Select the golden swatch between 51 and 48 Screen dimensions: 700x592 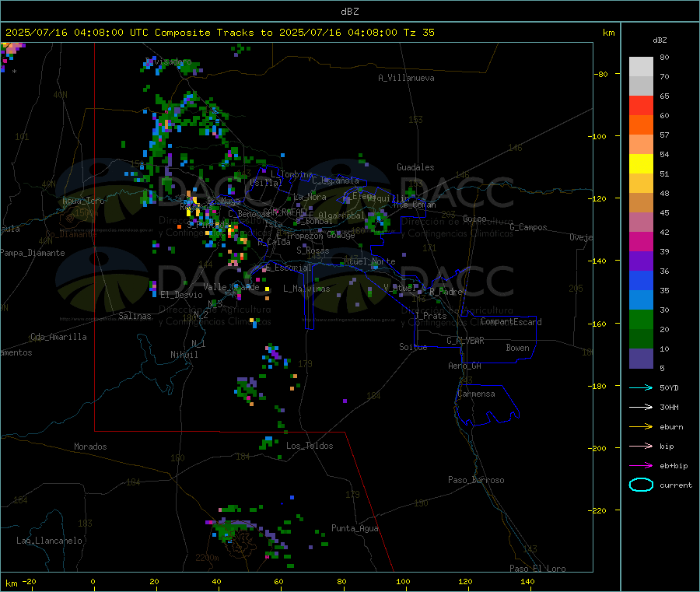tap(641, 183)
